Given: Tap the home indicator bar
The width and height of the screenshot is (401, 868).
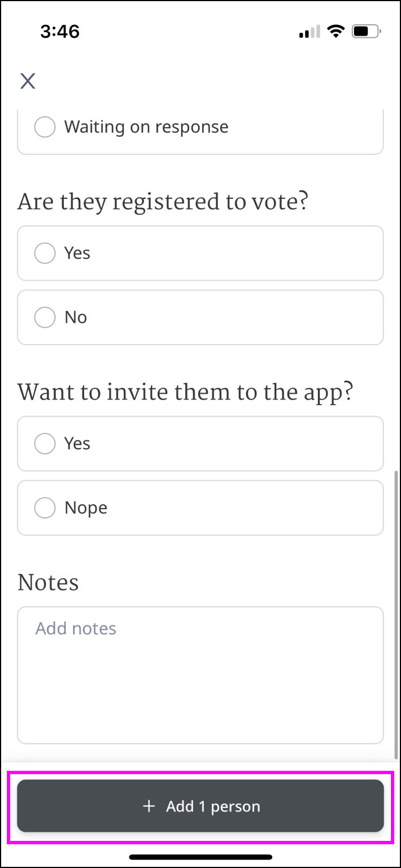Looking at the screenshot, I should [200, 857].
